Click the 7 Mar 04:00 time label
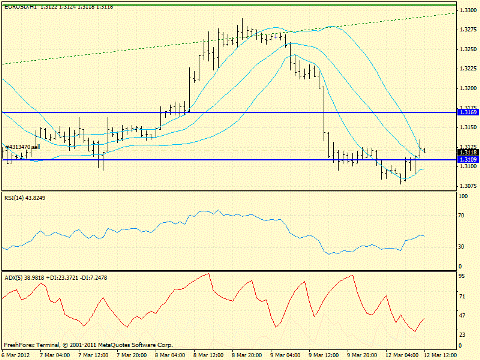 [55, 355]
